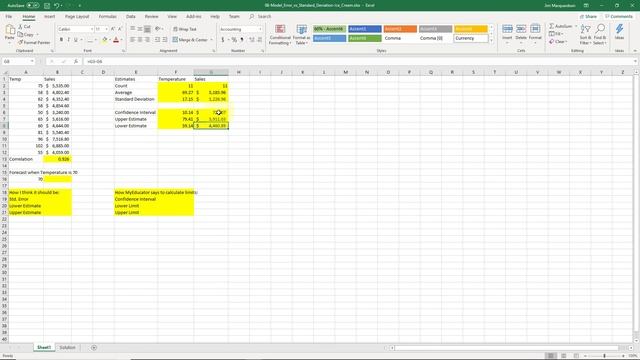640x360 pixels.
Task: Click the red font color A
Action: pyautogui.click(x=116, y=40)
